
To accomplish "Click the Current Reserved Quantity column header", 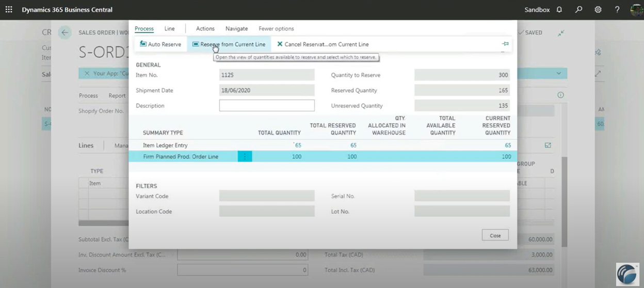I will [x=496, y=125].
